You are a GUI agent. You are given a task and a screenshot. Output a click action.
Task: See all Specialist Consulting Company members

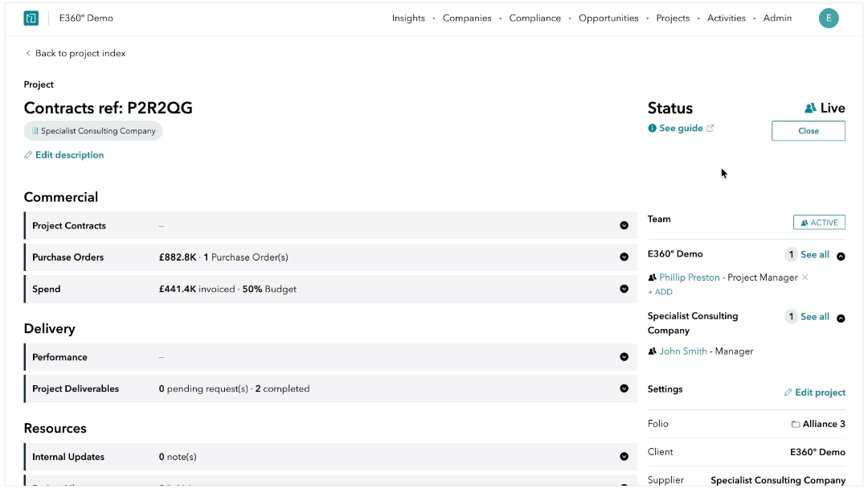[815, 317]
